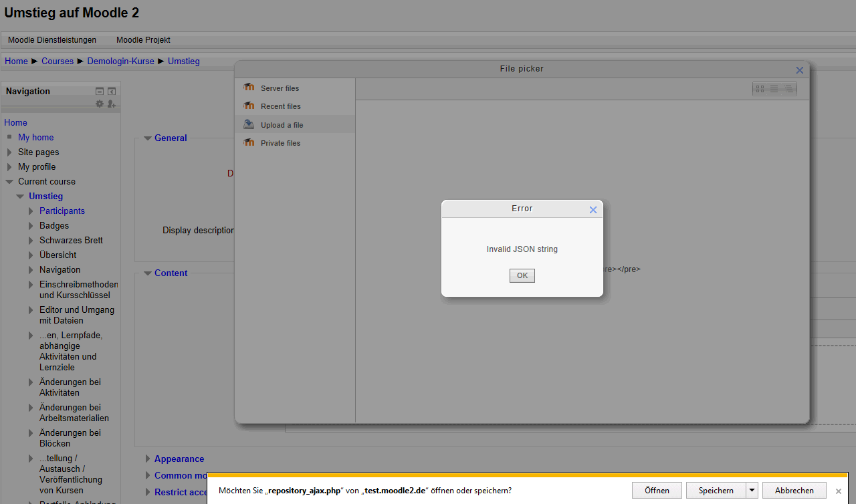
Task: Click Öffnen in the download bar
Action: point(657,490)
